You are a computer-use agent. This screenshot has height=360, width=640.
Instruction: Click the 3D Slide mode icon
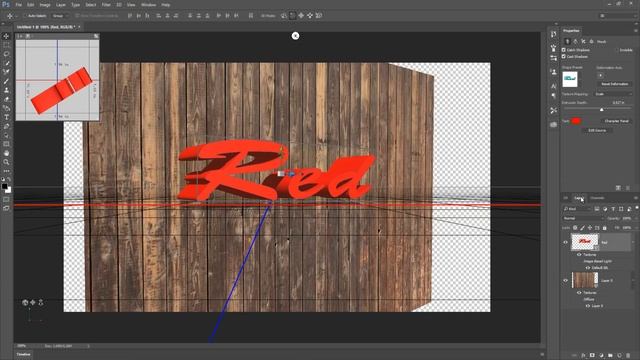click(x=310, y=16)
